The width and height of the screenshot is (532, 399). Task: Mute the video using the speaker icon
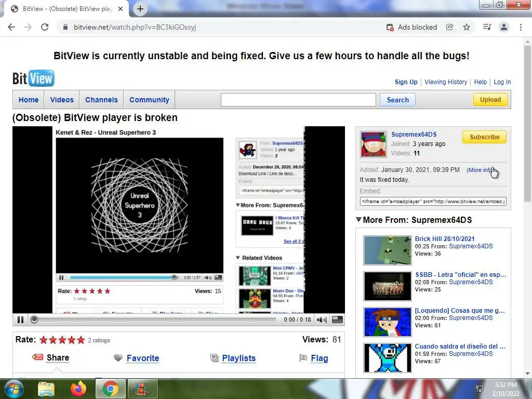(322, 320)
